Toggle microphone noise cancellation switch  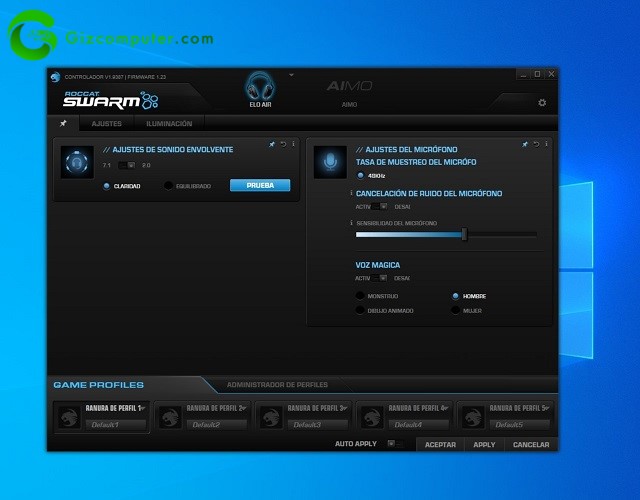[379, 207]
